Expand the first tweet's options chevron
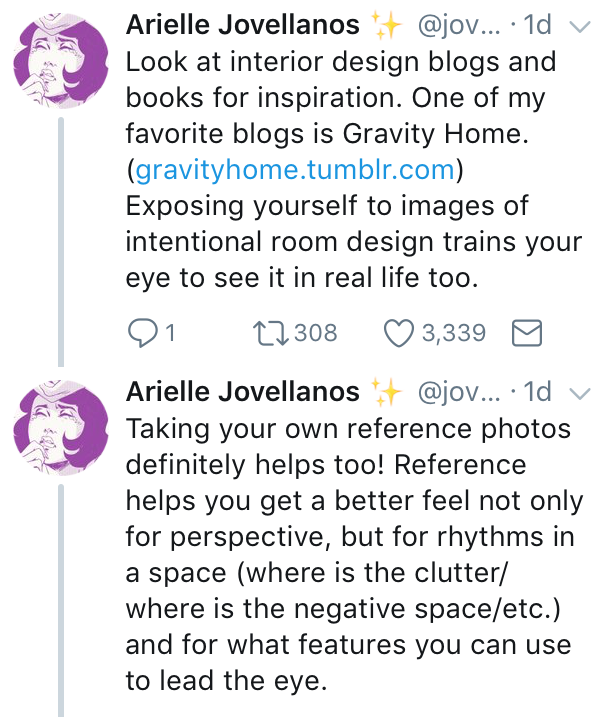 [x=578, y=29]
